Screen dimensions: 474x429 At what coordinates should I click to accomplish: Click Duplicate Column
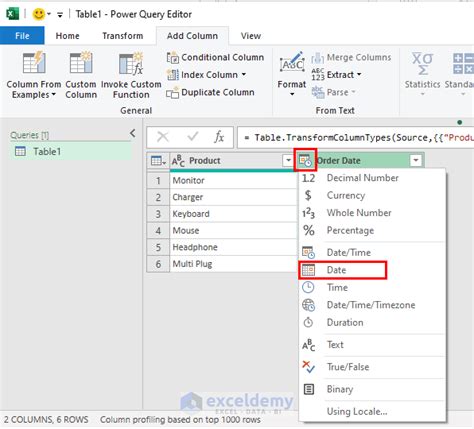pyautogui.click(x=210, y=92)
